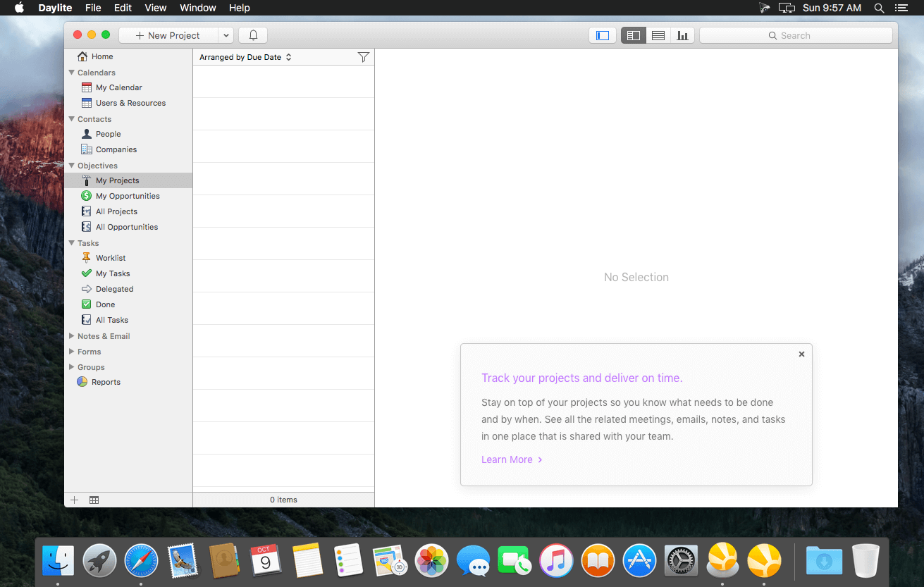Open the display mirroring menu bar icon

point(787,8)
